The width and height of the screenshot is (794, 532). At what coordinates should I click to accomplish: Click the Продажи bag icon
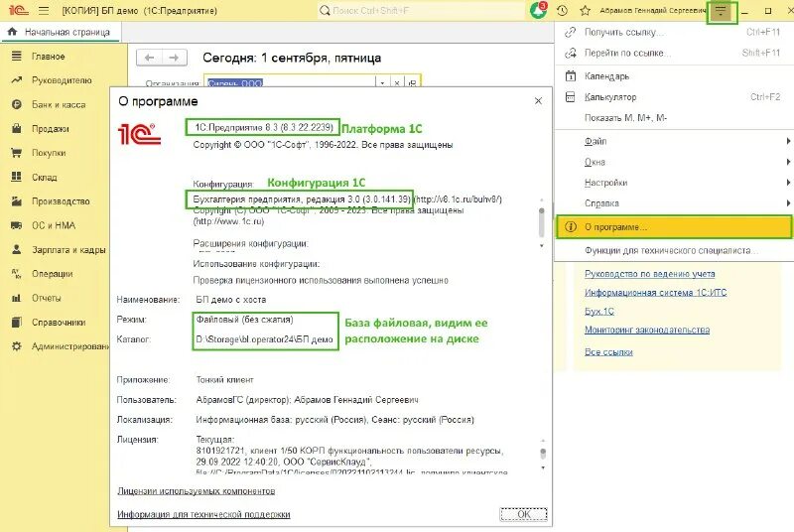point(17,129)
